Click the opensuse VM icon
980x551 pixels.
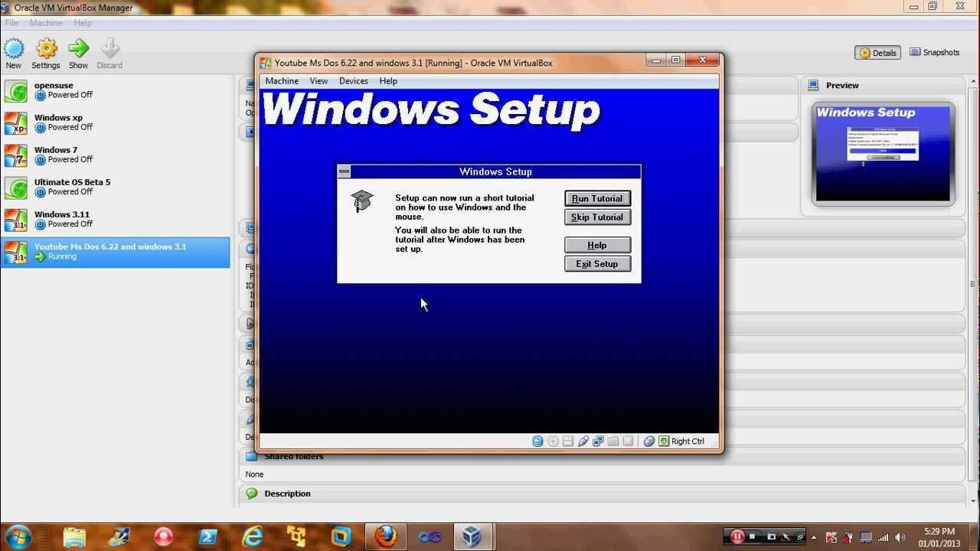[16, 90]
